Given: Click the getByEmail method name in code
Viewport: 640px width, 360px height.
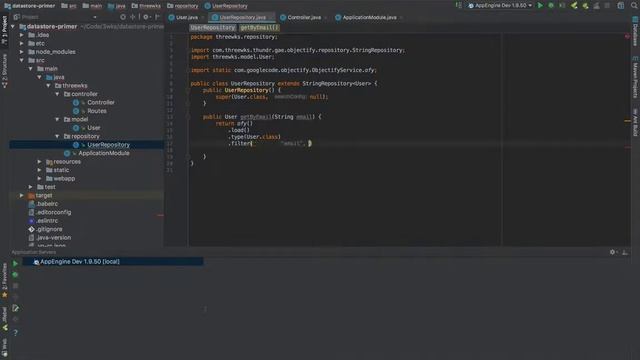Looking at the screenshot, I should (x=256, y=117).
